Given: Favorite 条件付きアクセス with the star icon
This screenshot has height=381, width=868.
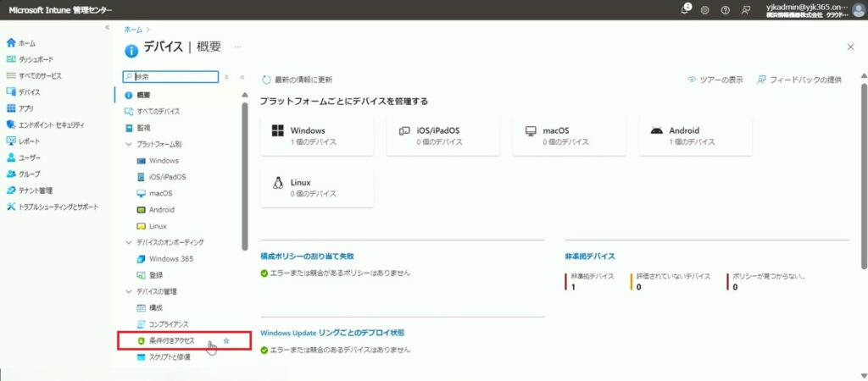Looking at the screenshot, I should click(x=225, y=341).
